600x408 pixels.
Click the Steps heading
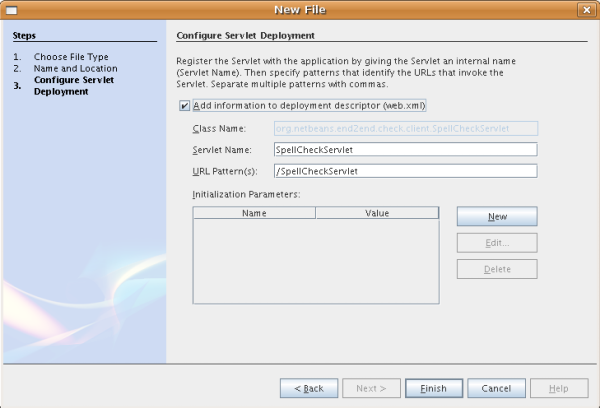coord(24,36)
